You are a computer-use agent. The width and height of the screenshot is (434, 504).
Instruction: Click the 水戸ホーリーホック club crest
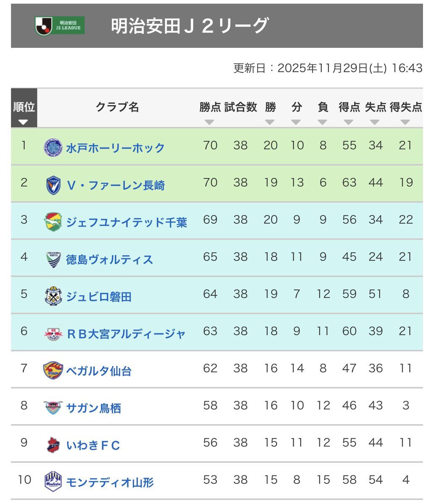pyautogui.click(x=53, y=148)
